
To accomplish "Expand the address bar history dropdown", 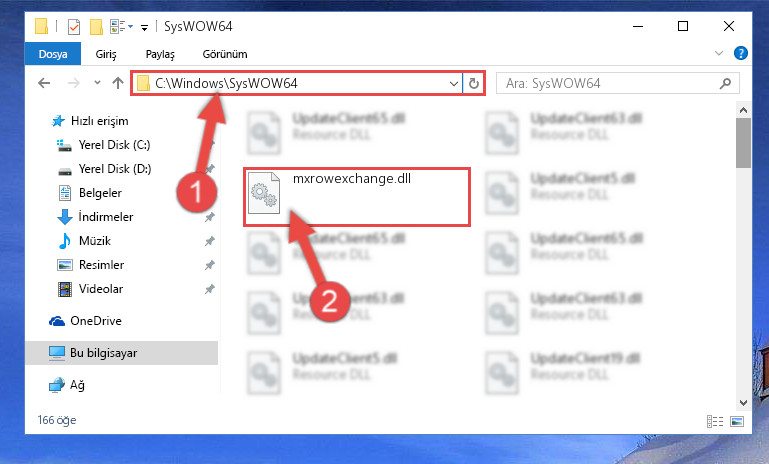I will (x=454, y=84).
